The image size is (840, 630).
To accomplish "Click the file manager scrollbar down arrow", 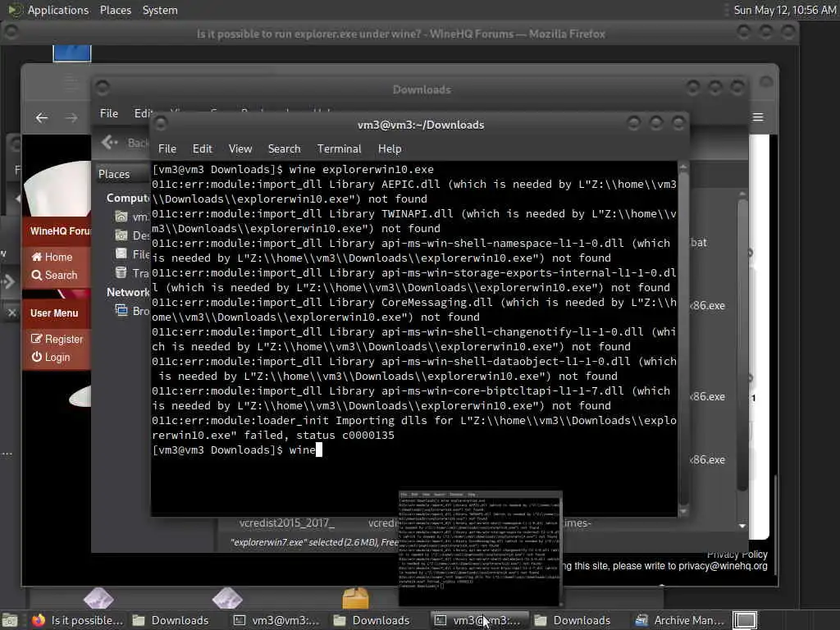I will 742,526.
